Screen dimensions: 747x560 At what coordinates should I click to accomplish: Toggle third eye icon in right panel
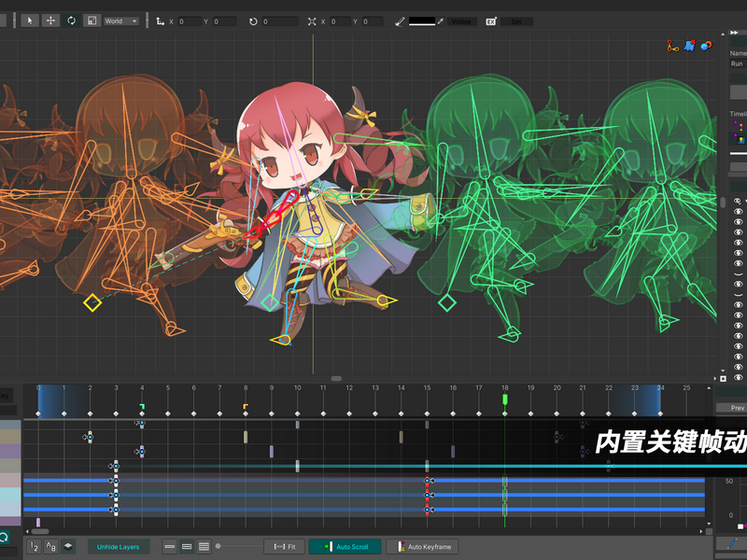(739, 222)
